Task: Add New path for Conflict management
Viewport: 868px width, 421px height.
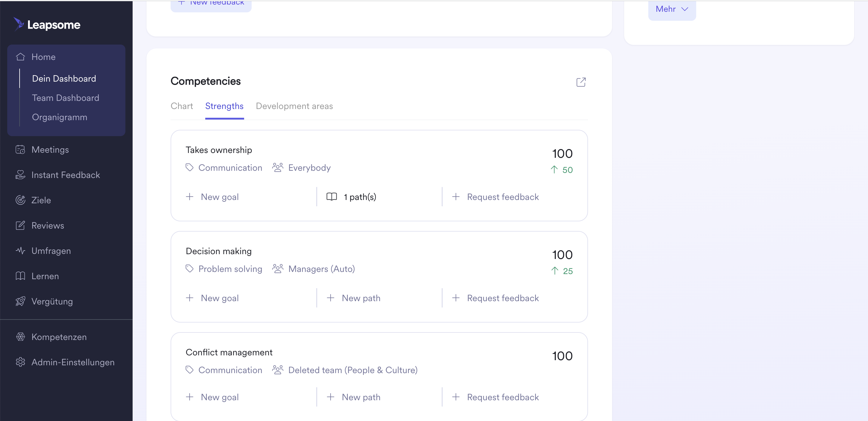Action: click(354, 397)
